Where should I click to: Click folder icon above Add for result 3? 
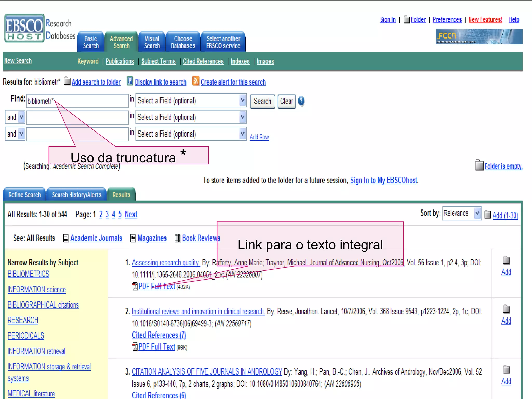click(x=506, y=369)
